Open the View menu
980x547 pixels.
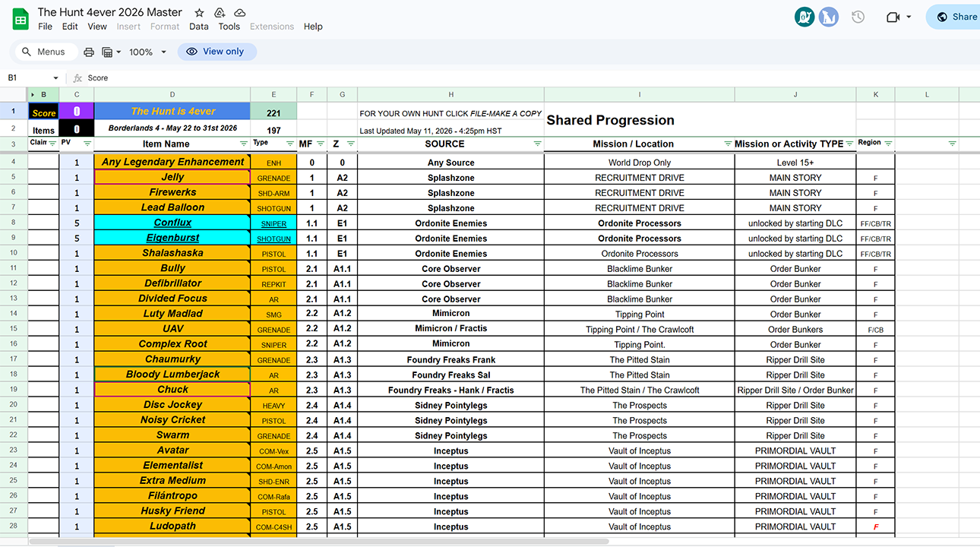click(x=97, y=27)
